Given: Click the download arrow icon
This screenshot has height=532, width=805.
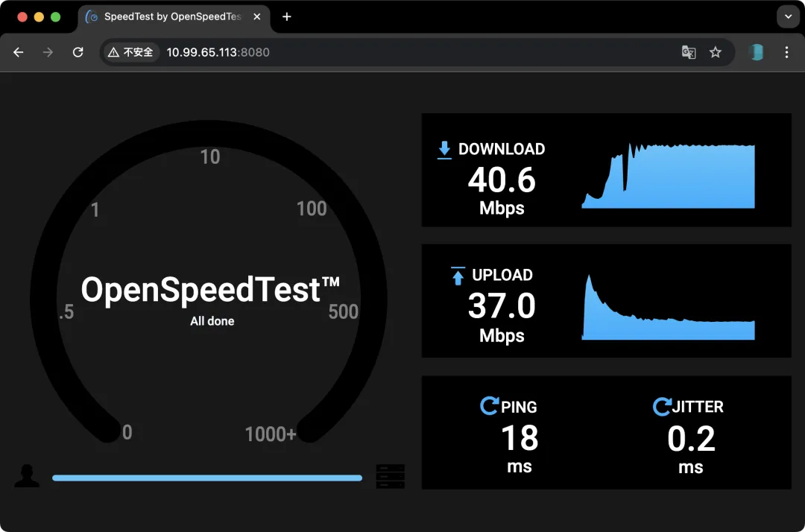Looking at the screenshot, I should 444,150.
